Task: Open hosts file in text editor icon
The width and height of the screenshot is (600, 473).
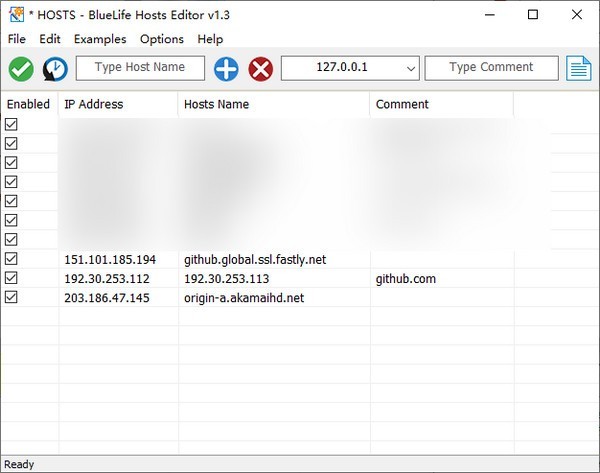Action: [579, 68]
